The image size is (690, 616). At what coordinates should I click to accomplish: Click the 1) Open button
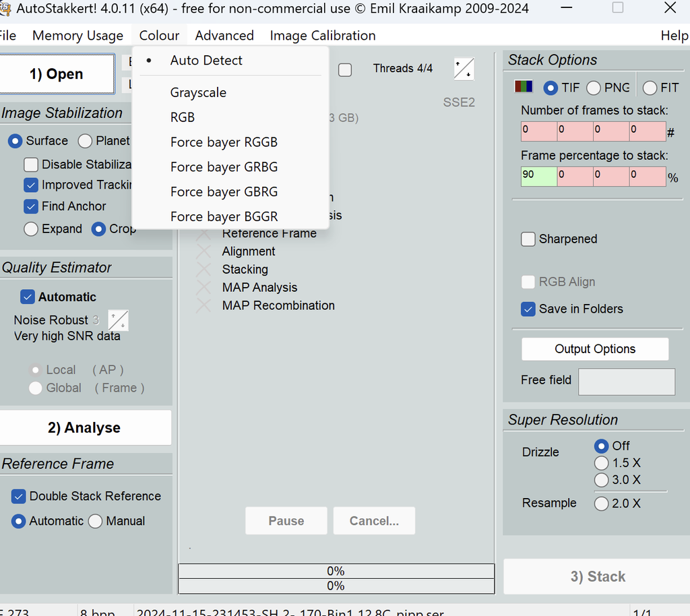tap(57, 74)
